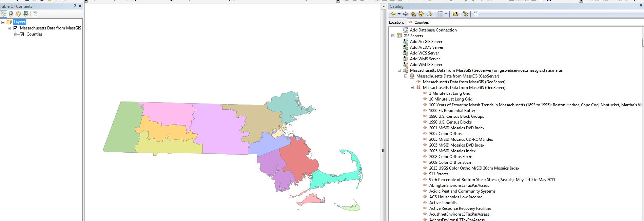Select 1 Minute Lat Long Grid layer

[x=449, y=93]
